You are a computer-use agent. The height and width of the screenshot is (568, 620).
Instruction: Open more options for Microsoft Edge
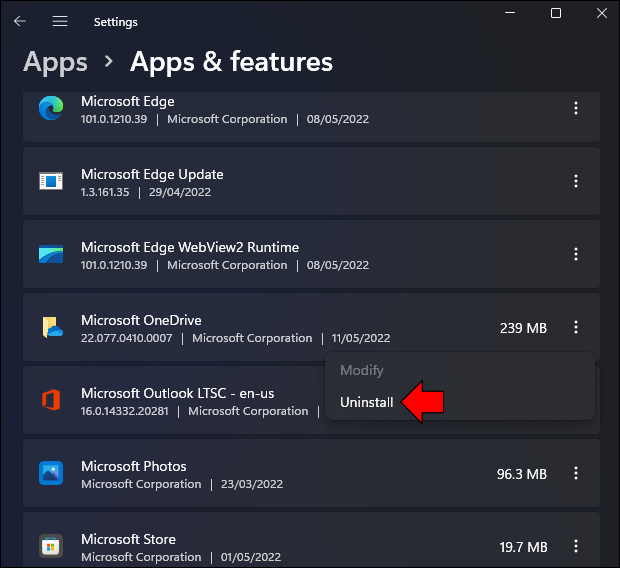tap(576, 108)
